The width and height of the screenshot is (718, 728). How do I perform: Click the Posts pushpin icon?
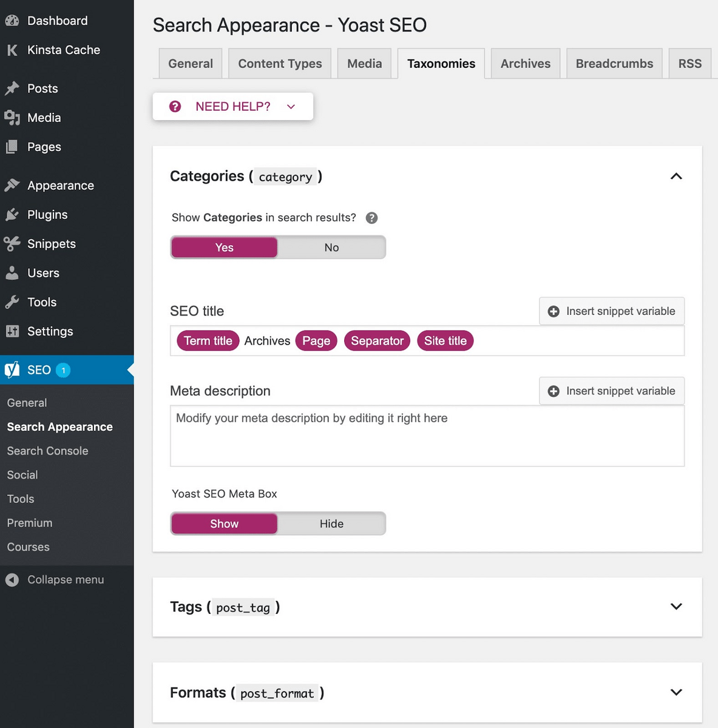(12, 89)
